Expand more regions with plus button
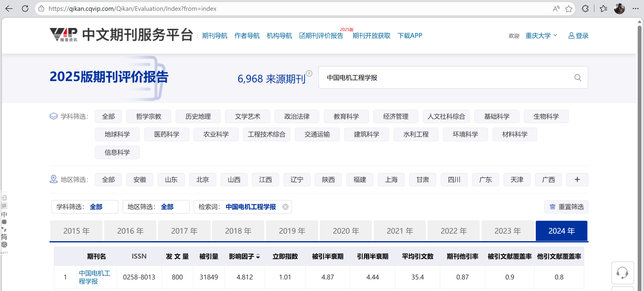 (x=577, y=179)
